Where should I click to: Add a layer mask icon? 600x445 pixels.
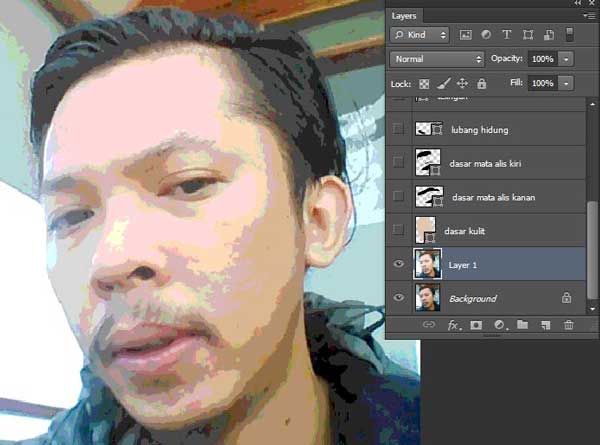[476, 325]
